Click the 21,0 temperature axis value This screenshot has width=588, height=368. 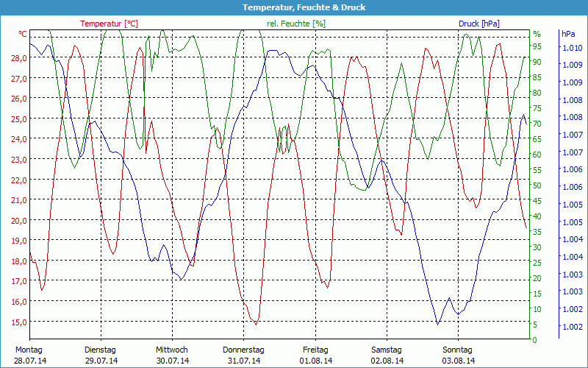click(x=19, y=200)
